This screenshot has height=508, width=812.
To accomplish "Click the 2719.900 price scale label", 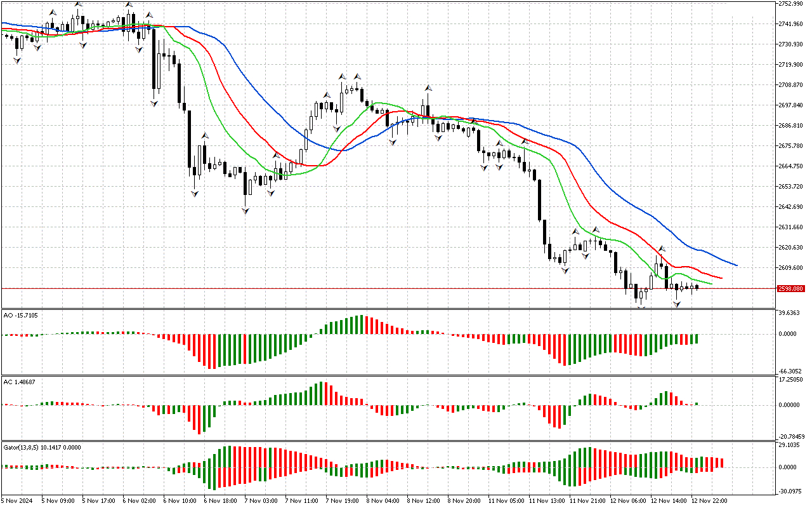I will pyautogui.click(x=790, y=65).
